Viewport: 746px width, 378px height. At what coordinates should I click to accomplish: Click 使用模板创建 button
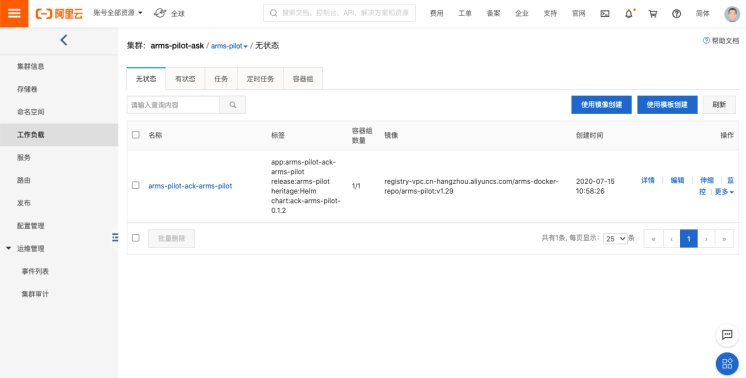667,105
